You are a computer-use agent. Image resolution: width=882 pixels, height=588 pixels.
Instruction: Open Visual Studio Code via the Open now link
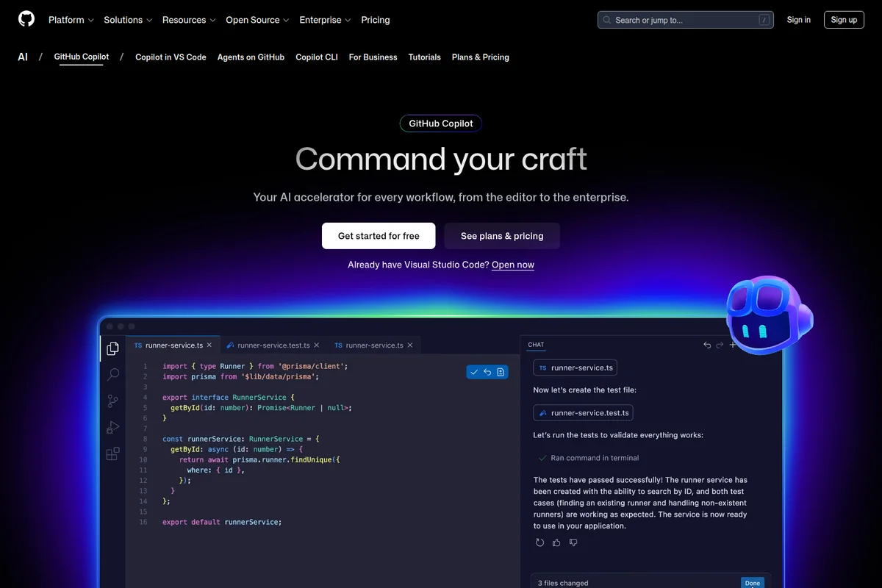[512, 265]
